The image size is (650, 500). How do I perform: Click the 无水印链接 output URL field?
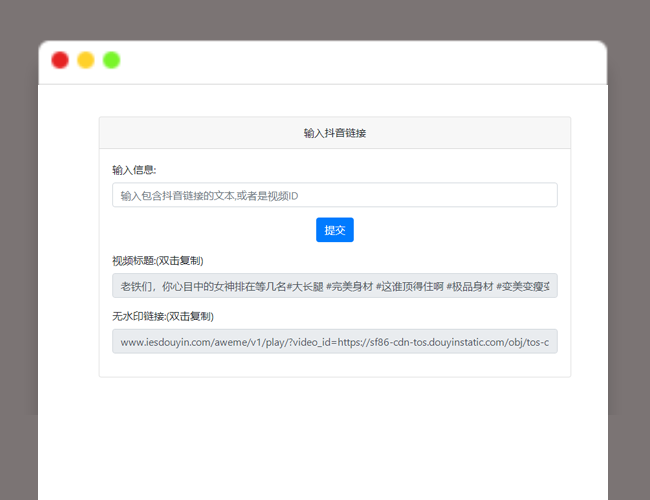pos(334,342)
